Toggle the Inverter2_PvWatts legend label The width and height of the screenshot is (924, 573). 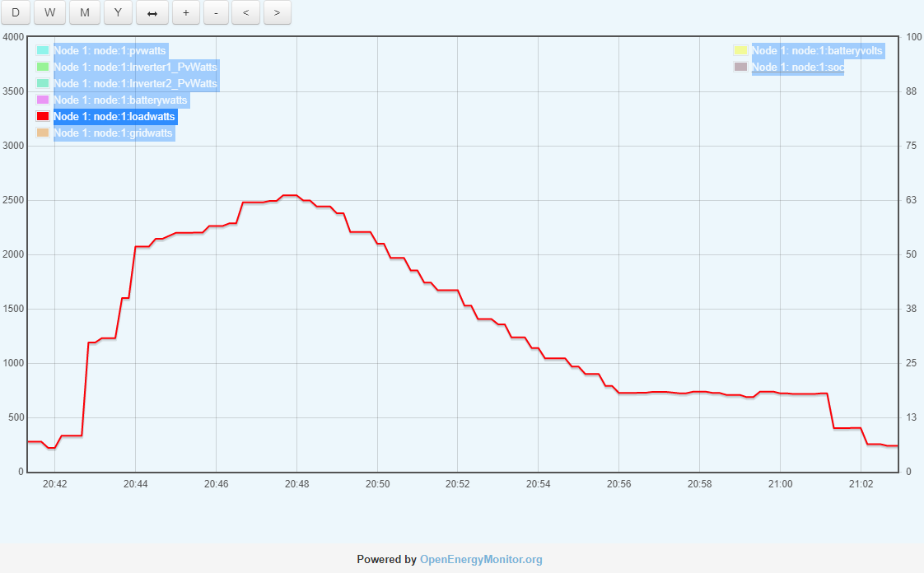point(135,84)
